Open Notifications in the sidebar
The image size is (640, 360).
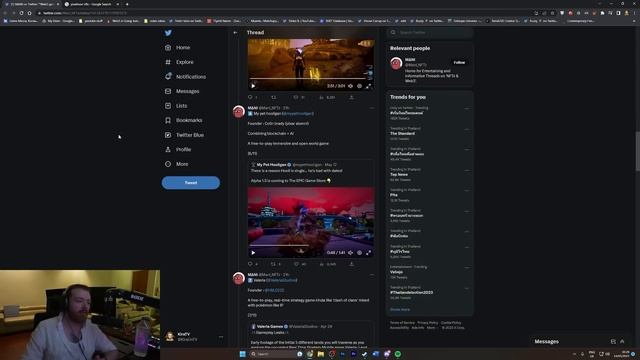pos(185,77)
